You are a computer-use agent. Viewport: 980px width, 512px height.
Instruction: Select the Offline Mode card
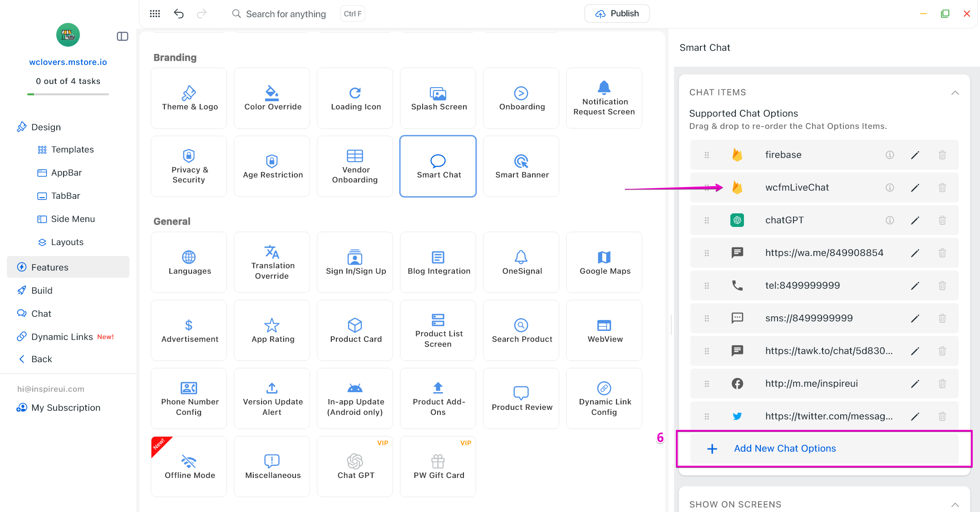(x=189, y=467)
